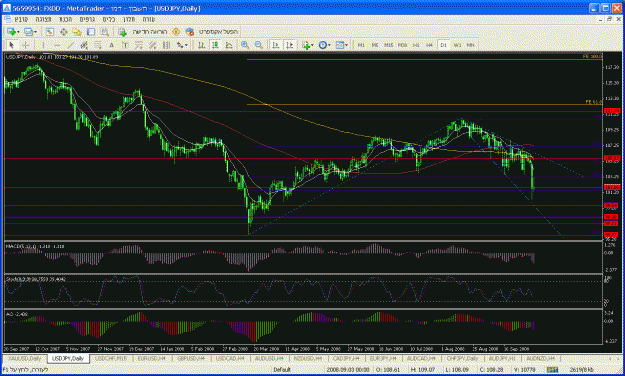The image size is (625, 376).
Task: Select the text 'A' tool
Action: coord(112,45)
